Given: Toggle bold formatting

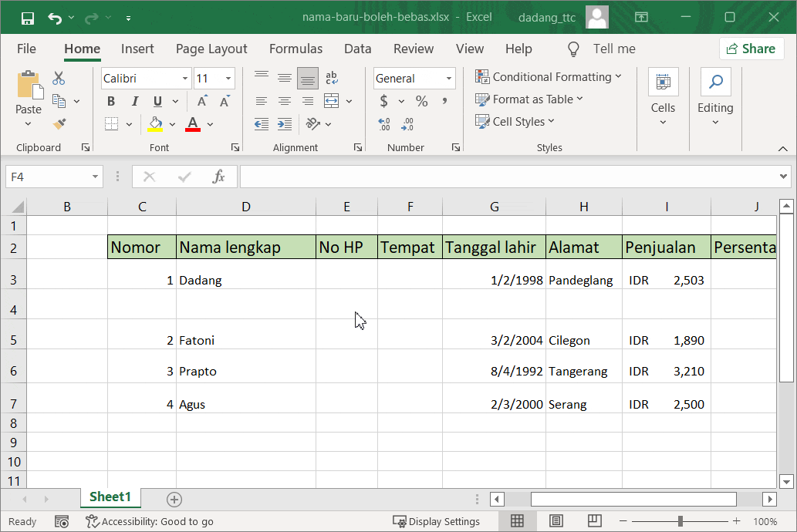Looking at the screenshot, I should point(110,101).
